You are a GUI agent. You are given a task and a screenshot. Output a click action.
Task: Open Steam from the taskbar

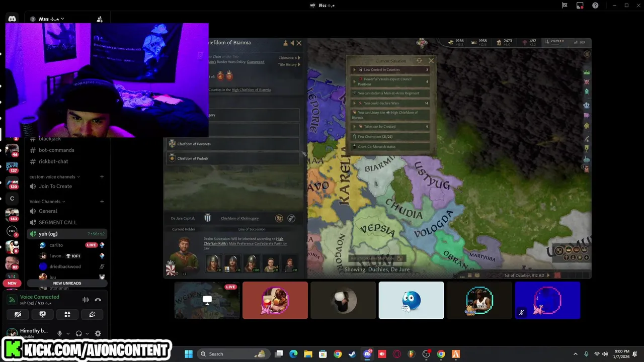[352, 354]
